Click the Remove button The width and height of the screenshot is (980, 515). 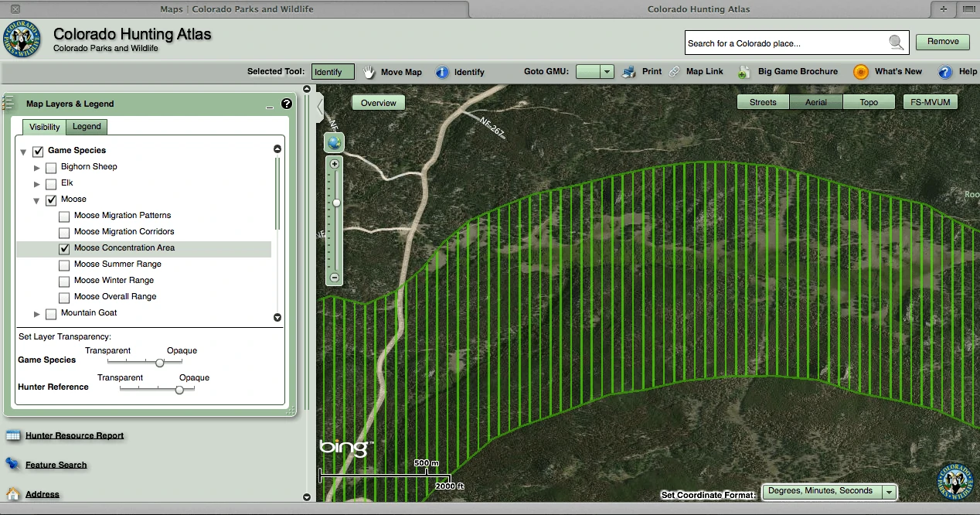(x=943, y=42)
